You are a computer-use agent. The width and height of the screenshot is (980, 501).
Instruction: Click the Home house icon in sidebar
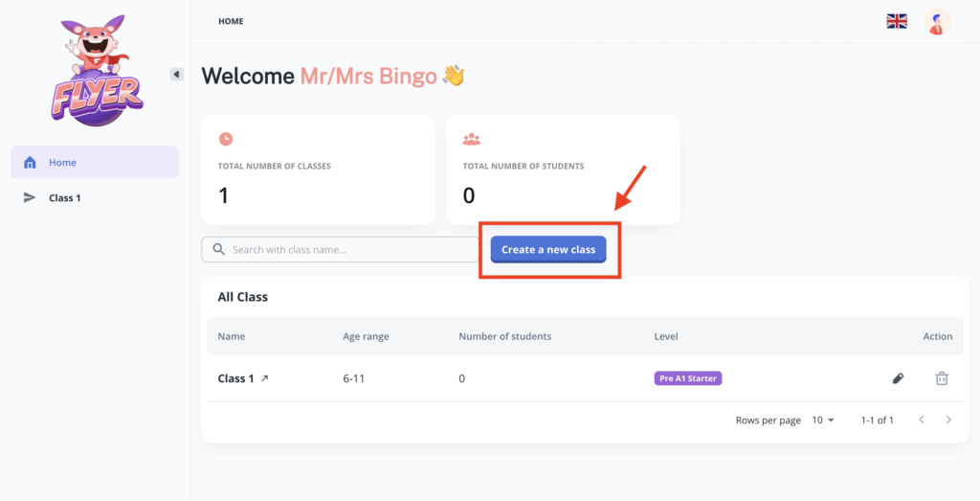click(x=30, y=163)
